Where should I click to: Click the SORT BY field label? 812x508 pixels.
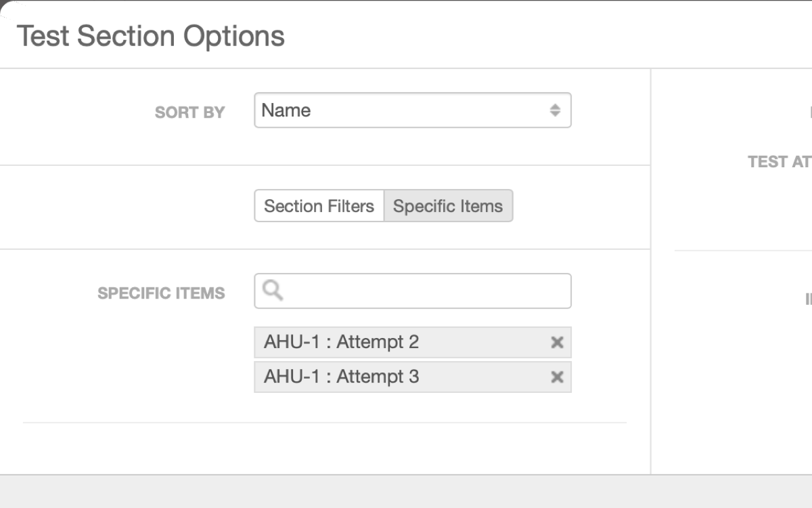(189, 112)
